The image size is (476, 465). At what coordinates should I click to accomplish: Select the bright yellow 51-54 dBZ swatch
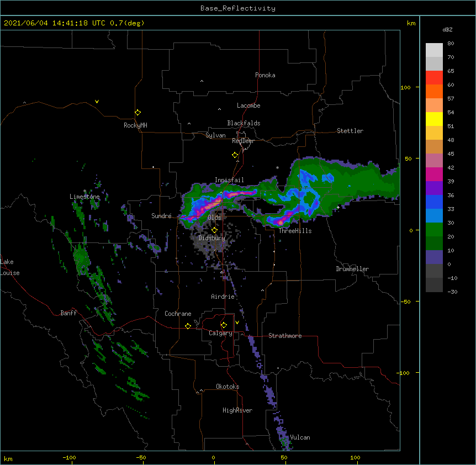pos(434,119)
